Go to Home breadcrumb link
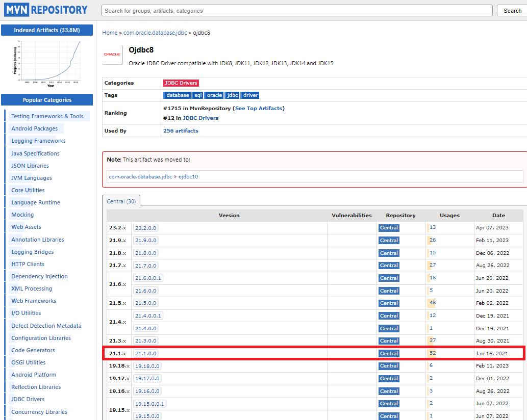This screenshot has width=527, height=420. pyautogui.click(x=110, y=33)
